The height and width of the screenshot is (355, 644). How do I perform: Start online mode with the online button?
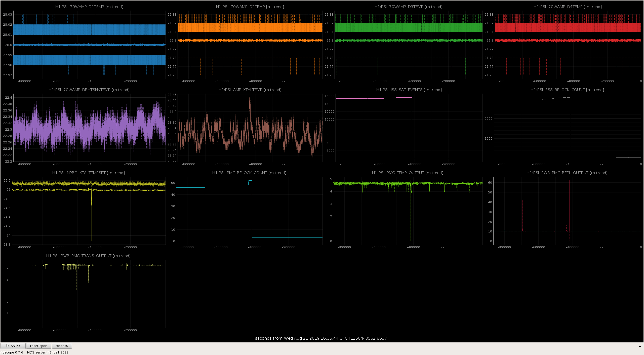tap(13, 346)
